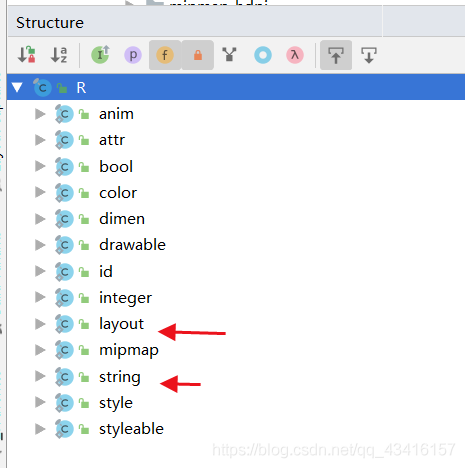Image resolution: width=465 pixels, height=468 pixels.
Task: Toggle Show Inherited members
Action: pyautogui.click(x=100, y=55)
